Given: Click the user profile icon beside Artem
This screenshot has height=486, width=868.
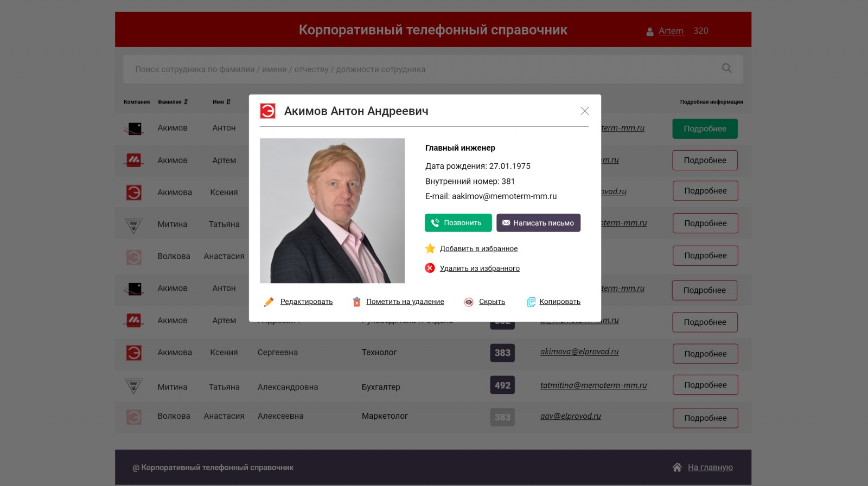Looking at the screenshot, I should click(x=650, y=32).
